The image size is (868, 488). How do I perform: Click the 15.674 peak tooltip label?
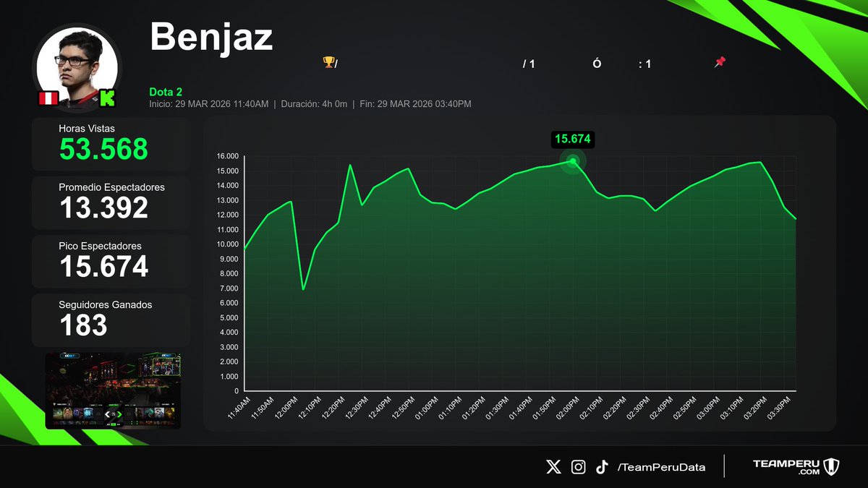(x=573, y=140)
